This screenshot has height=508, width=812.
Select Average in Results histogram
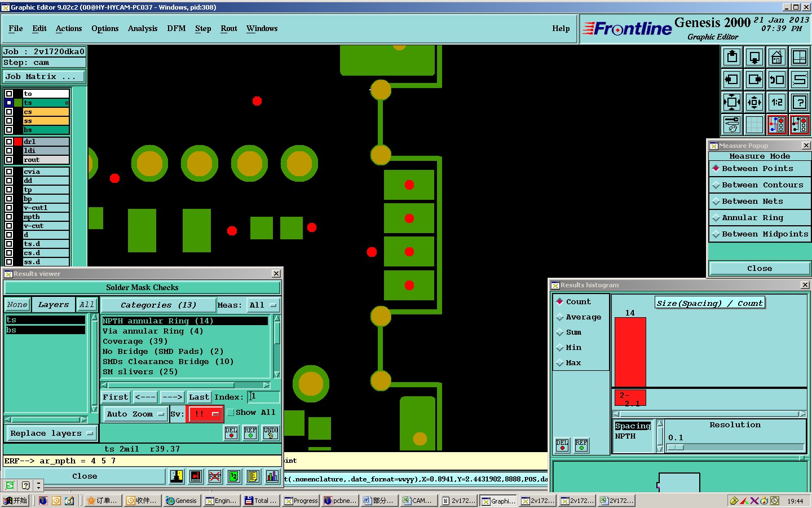point(579,317)
